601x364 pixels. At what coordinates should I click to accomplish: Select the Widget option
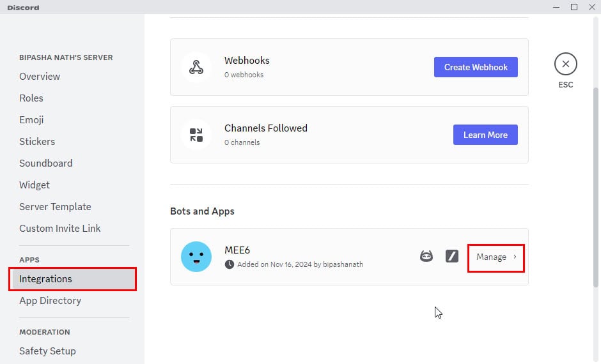pyautogui.click(x=35, y=185)
